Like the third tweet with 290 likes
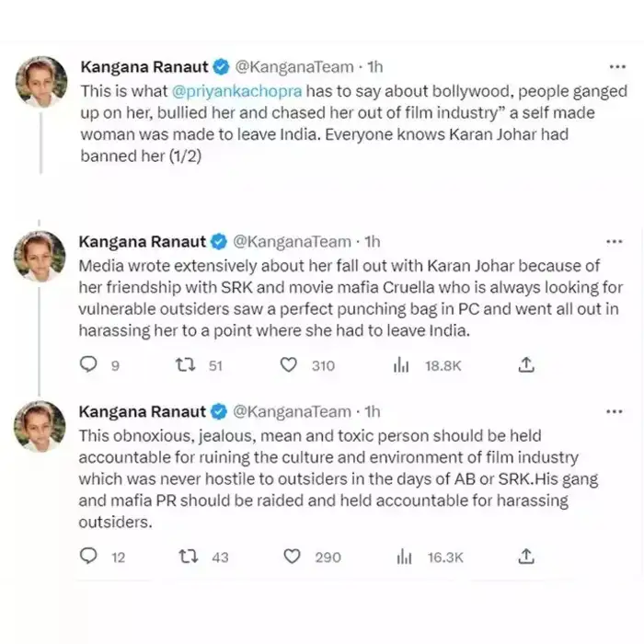 [292, 557]
